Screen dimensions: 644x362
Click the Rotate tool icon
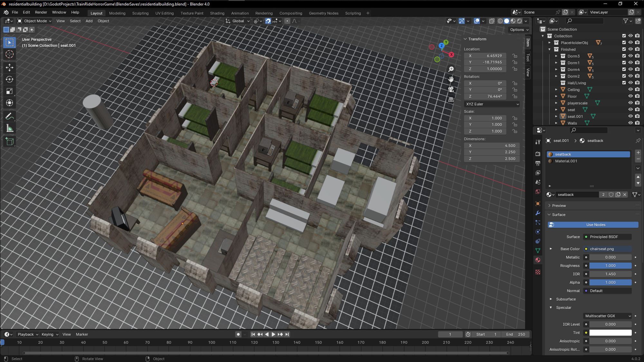pos(10,79)
